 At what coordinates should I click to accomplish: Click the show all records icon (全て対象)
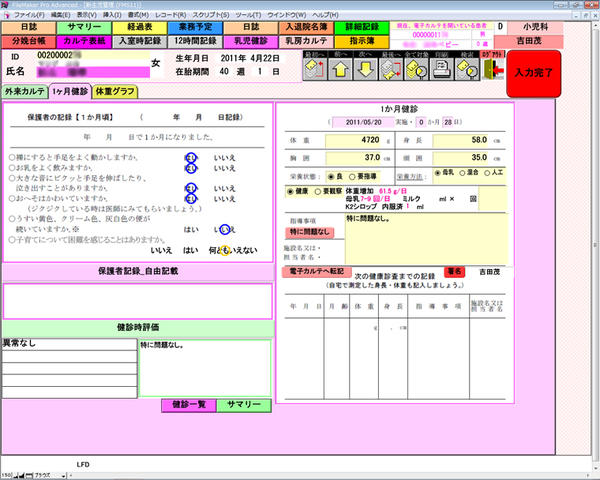416,69
